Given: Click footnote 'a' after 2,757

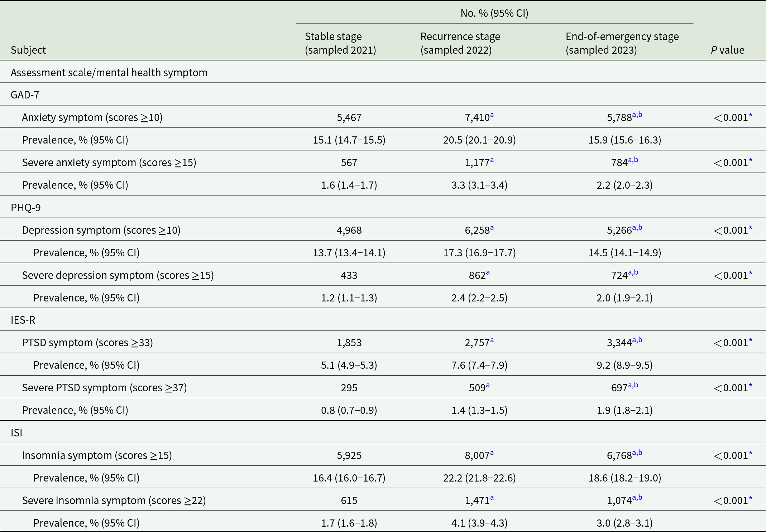Looking at the screenshot, I should (x=492, y=340).
